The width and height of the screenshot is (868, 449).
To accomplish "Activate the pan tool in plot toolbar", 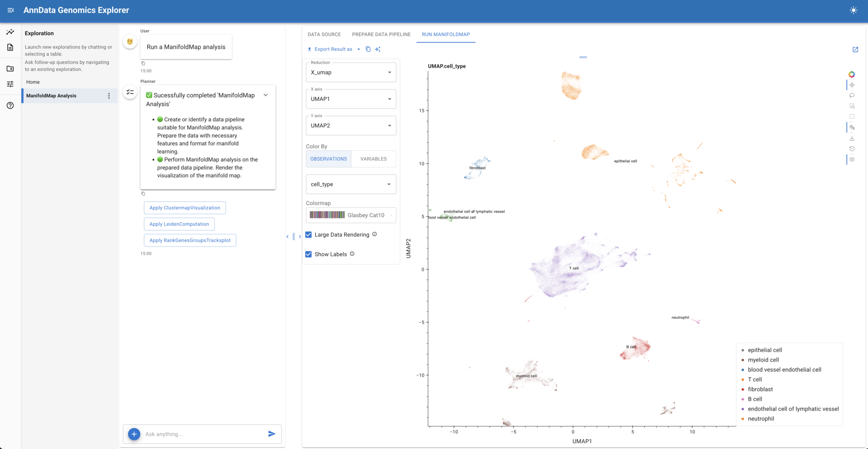I will click(852, 85).
